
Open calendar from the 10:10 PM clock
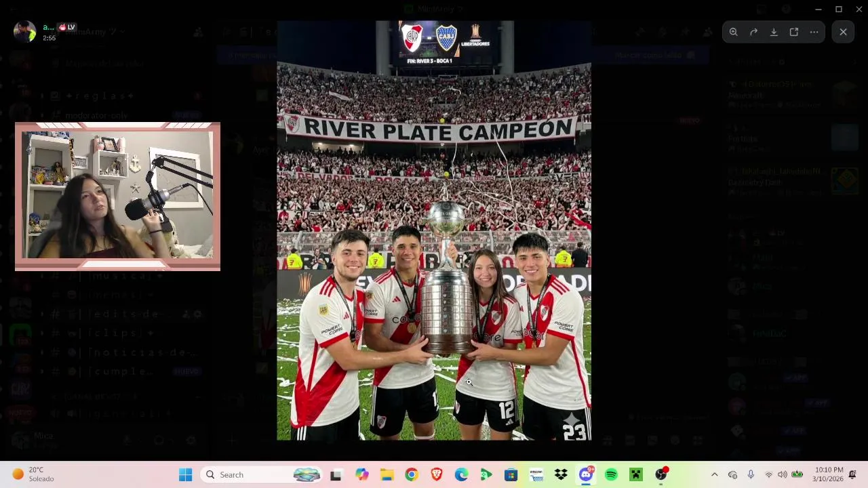pyautogui.click(x=829, y=474)
